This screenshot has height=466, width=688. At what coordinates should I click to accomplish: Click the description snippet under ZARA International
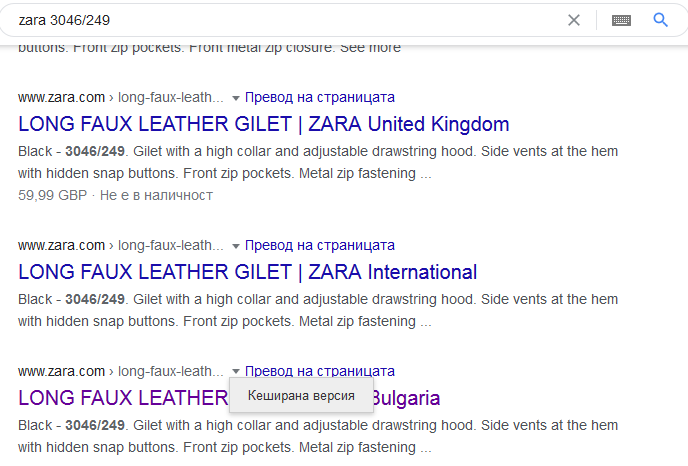pyautogui.click(x=318, y=310)
